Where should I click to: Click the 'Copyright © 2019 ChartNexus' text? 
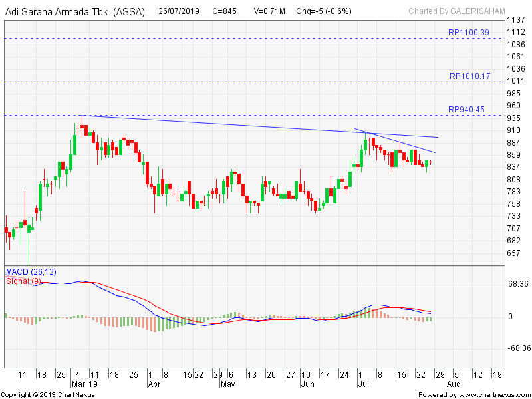[49, 395]
